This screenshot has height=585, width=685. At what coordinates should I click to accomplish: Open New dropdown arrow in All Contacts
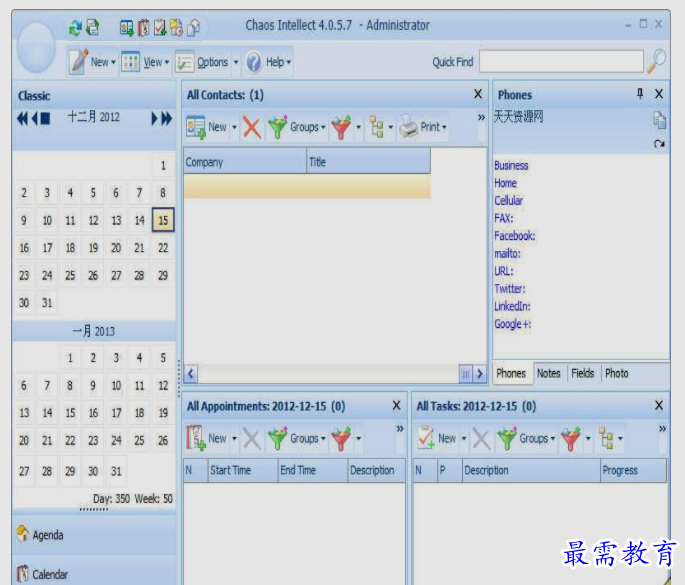coord(234,128)
